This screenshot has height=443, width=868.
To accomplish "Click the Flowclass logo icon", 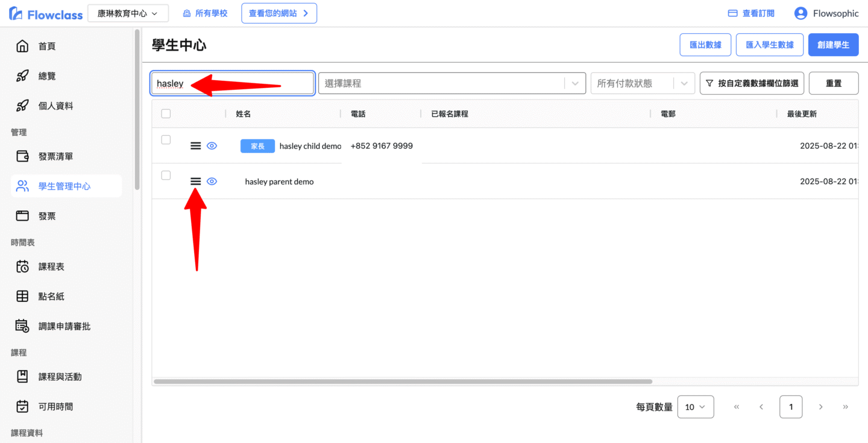I will click(16, 13).
